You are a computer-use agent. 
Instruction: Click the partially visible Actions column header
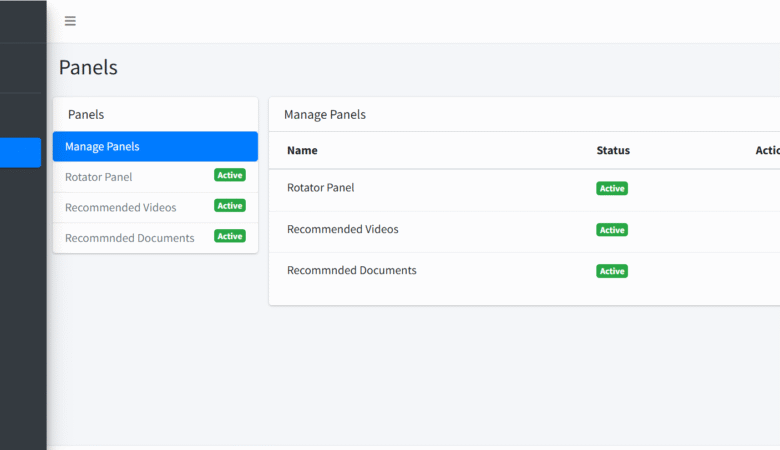point(767,151)
